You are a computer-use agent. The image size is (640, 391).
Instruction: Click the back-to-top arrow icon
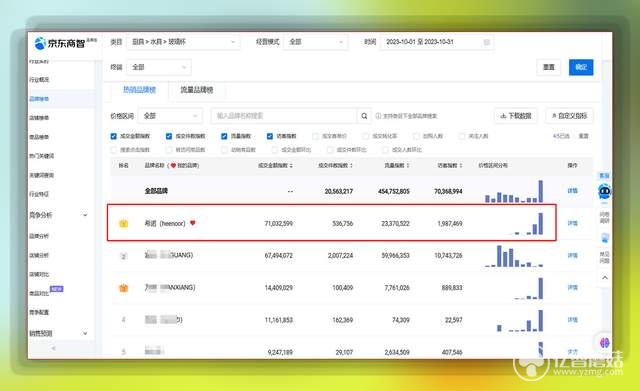point(605,278)
